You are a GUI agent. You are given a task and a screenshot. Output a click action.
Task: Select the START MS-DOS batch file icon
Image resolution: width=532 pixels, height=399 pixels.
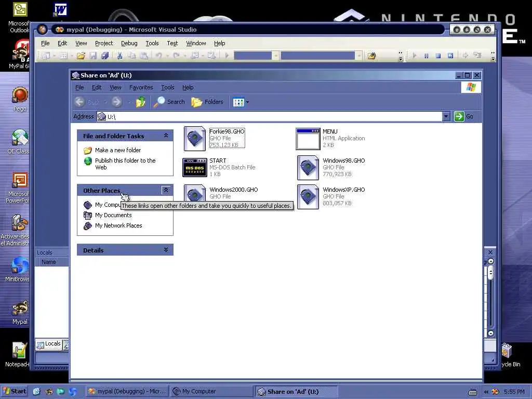pyautogui.click(x=195, y=168)
